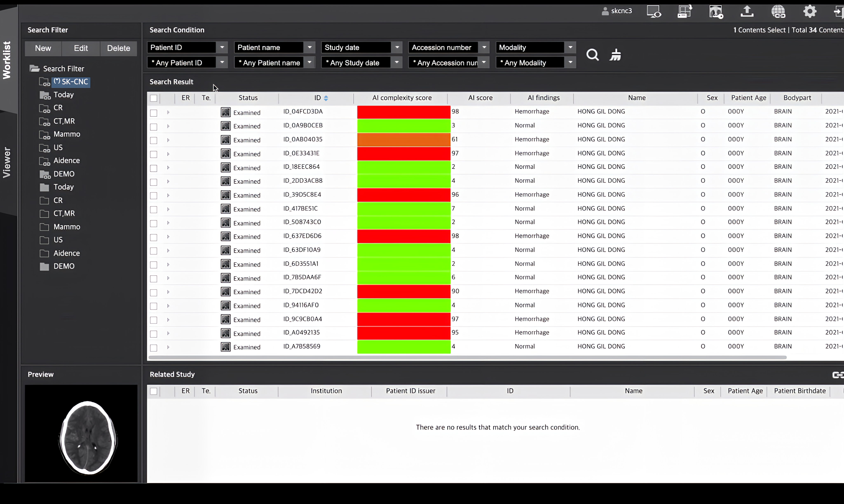Open the globe link icon in the top bar
The width and height of the screenshot is (844, 504).
pos(778,11)
